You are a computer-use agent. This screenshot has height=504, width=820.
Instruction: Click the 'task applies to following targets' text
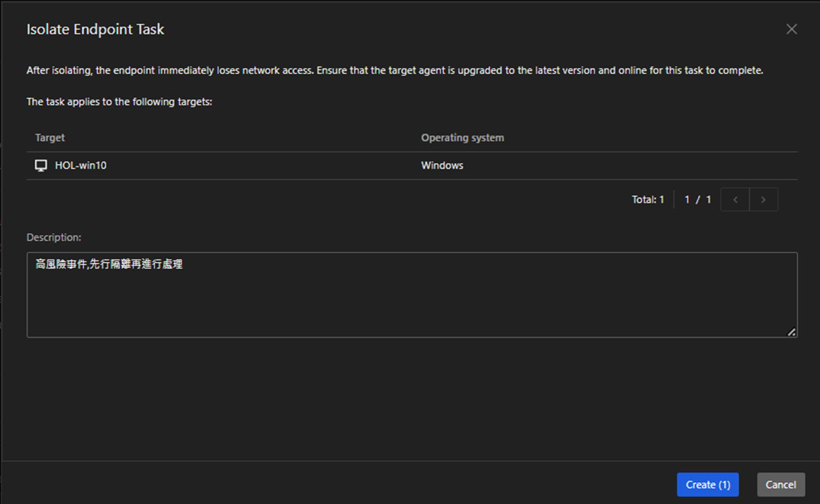click(x=119, y=102)
